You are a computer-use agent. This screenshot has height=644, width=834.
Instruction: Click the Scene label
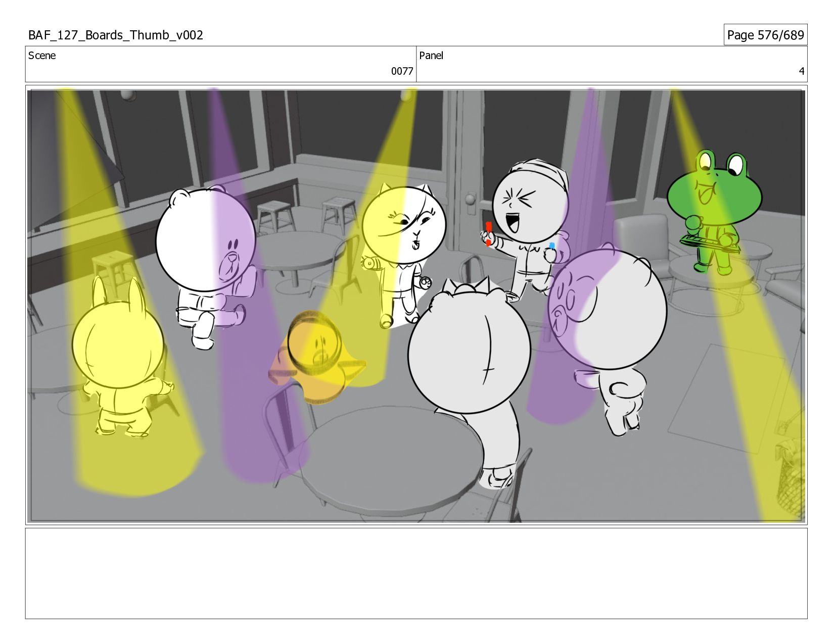(42, 56)
